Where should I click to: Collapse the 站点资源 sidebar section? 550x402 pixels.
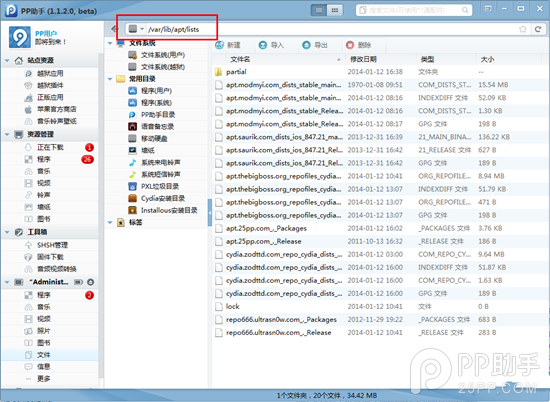click(7, 60)
